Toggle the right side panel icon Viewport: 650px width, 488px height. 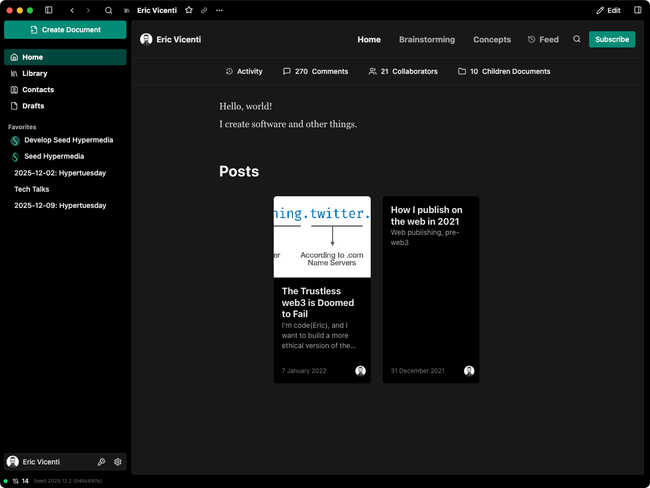pos(638,10)
